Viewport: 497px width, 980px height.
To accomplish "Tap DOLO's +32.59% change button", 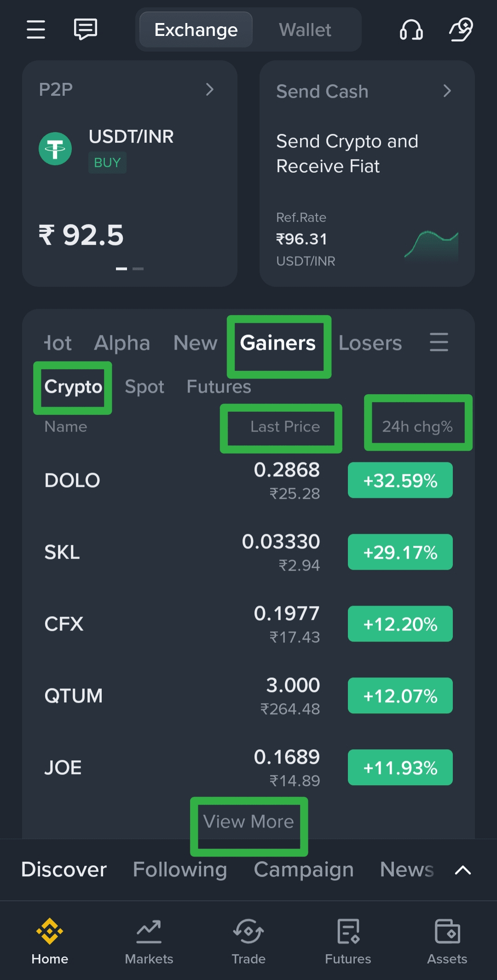I will click(x=400, y=480).
